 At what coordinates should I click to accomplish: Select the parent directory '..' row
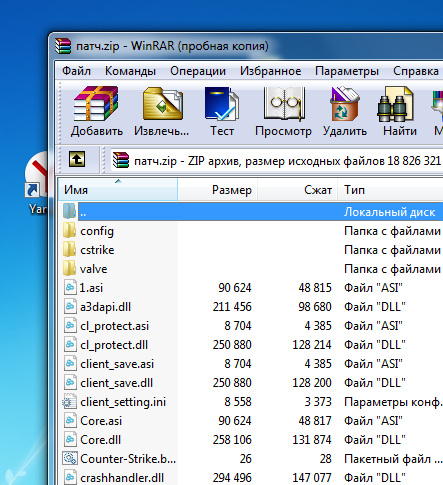coord(260,212)
